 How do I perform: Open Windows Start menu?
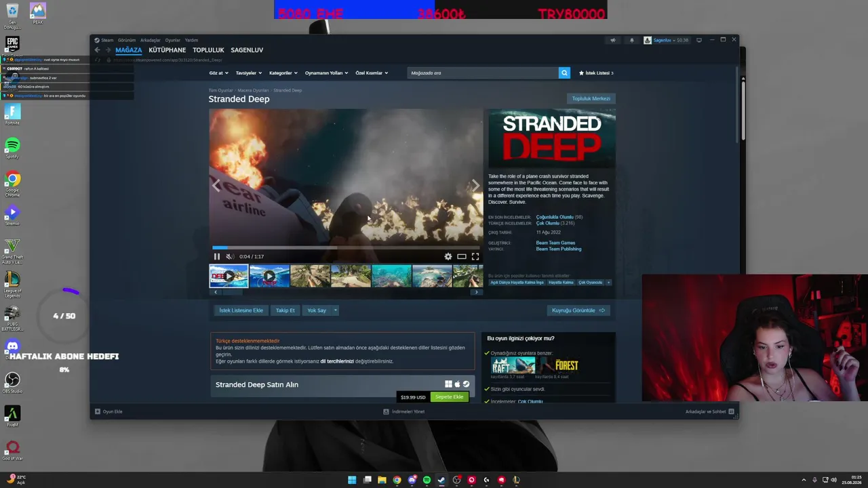coord(352,480)
